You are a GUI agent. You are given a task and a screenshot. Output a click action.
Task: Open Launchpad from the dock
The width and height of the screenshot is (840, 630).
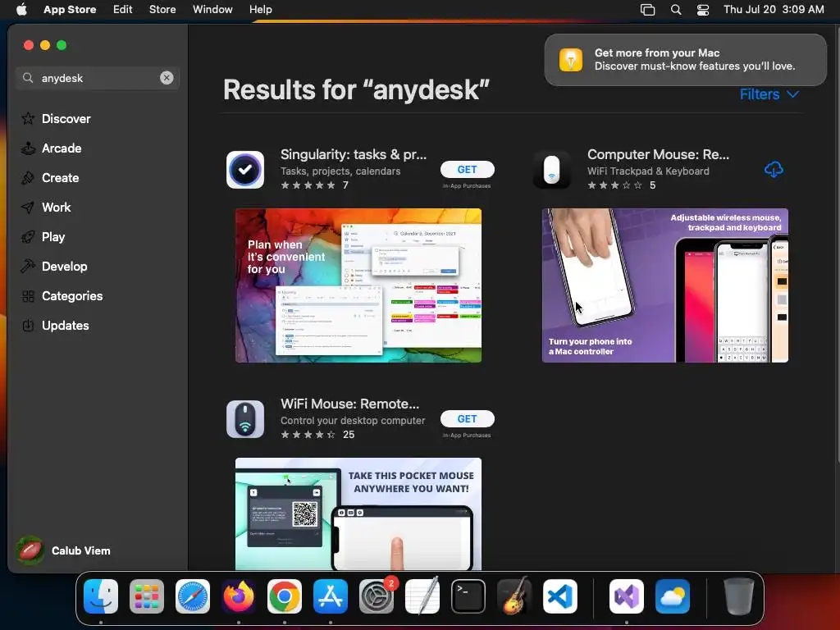pyautogui.click(x=147, y=596)
